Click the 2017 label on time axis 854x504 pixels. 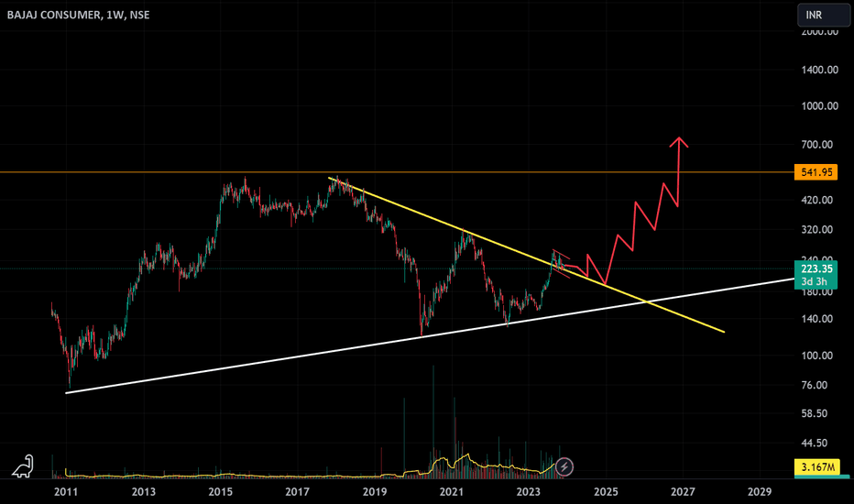point(298,492)
